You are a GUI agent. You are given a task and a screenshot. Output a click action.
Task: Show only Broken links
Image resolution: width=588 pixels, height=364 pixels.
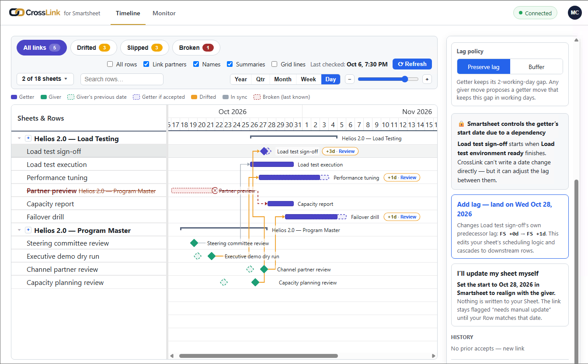pos(196,48)
